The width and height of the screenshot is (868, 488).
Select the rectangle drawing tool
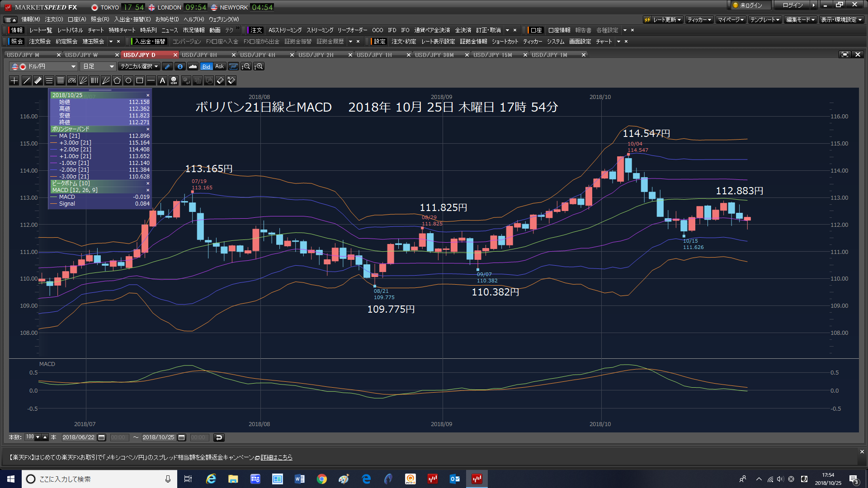click(140, 80)
